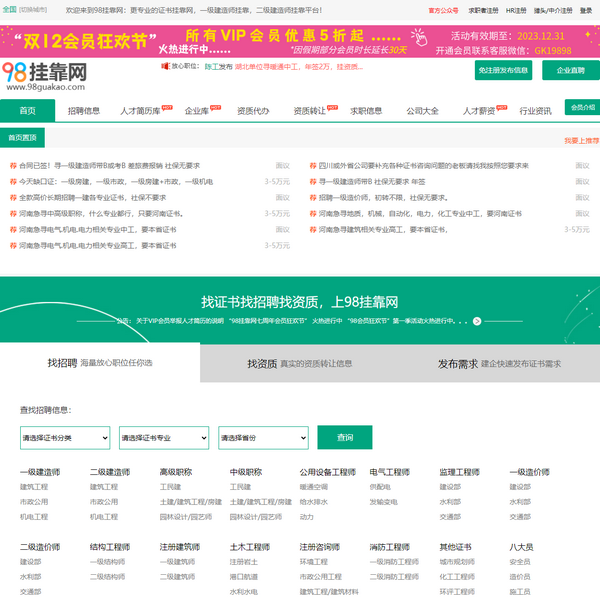This screenshot has width=600, height=600.
Task: Click the 我要上推荐 link
Action: pos(580,141)
